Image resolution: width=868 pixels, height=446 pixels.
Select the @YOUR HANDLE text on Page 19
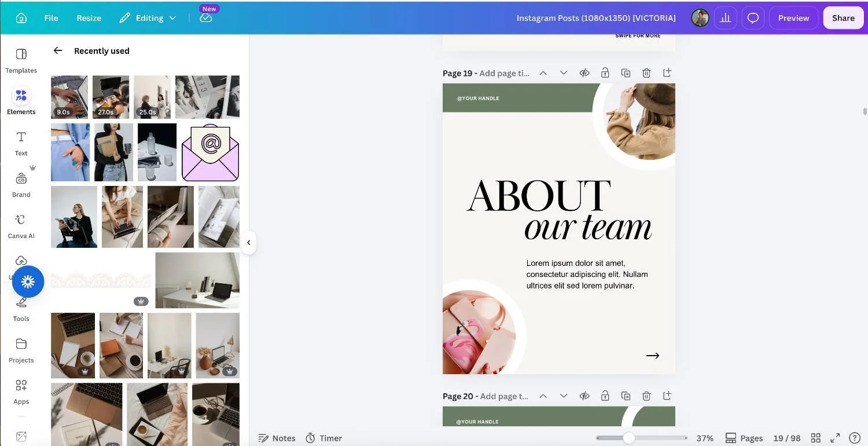click(x=478, y=98)
